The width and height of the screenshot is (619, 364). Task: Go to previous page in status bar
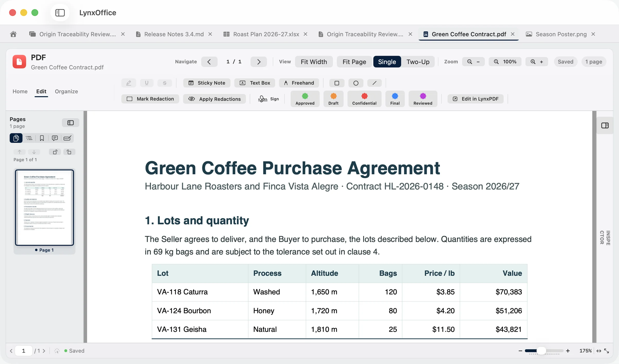coord(11,351)
